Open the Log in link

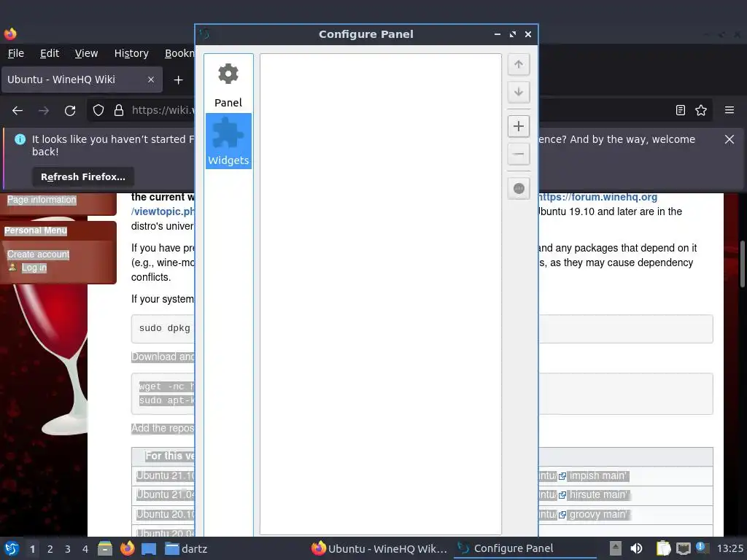[34, 268]
